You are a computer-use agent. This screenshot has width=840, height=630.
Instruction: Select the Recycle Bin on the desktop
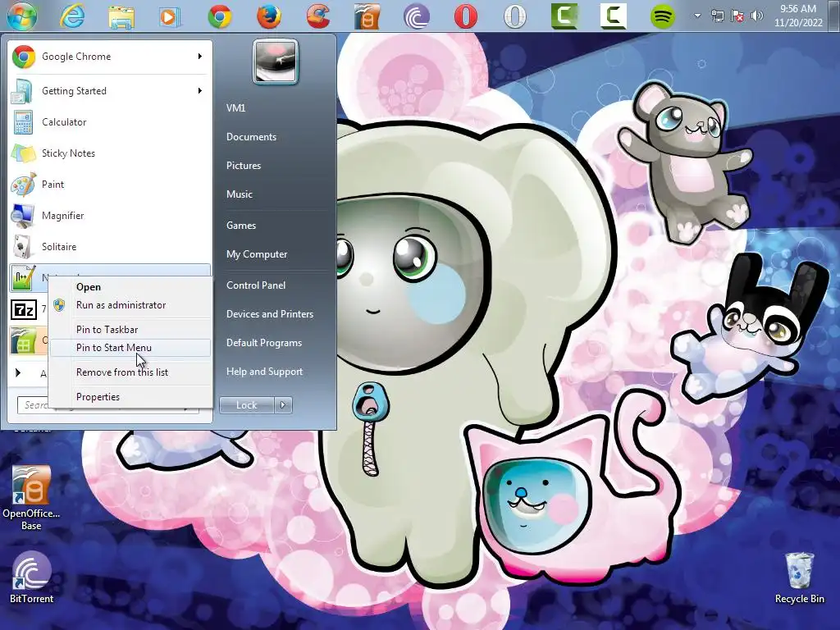[799, 577]
